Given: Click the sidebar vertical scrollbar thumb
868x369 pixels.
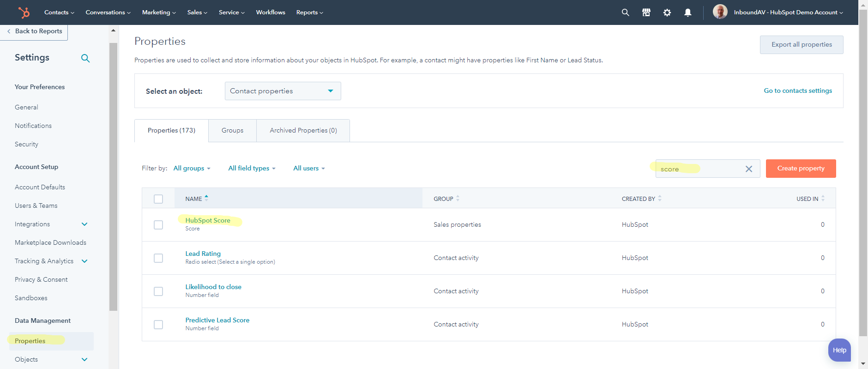Looking at the screenshot, I should pos(113,177).
